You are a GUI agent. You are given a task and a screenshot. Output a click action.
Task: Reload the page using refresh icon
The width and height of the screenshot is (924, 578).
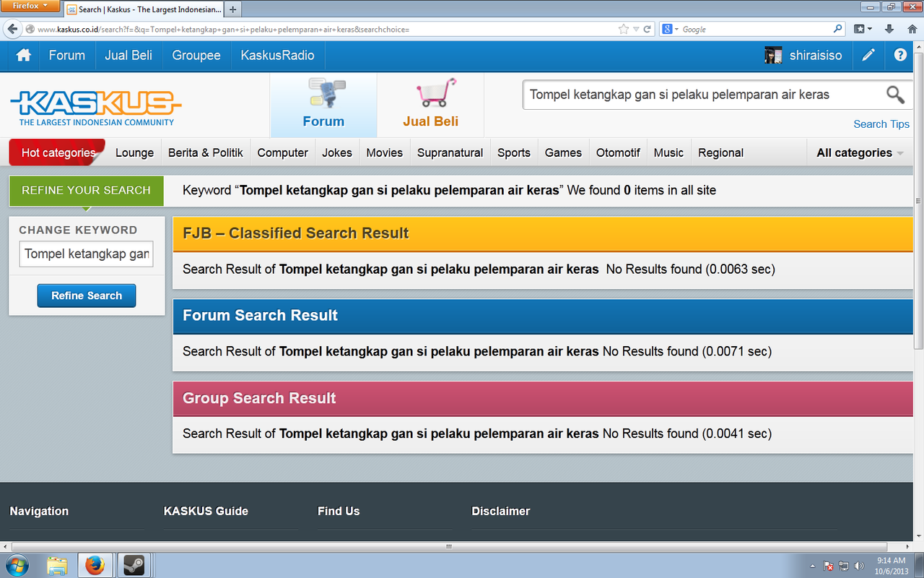(x=648, y=29)
